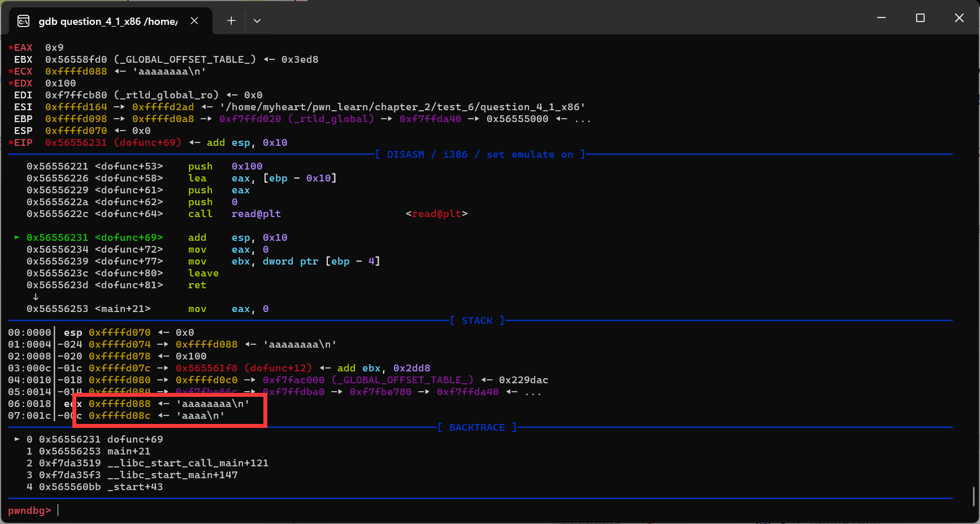Image resolution: width=980 pixels, height=524 pixels.
Task: Click backtrace frame 4 _start+43
Action: click(x=94, y=487)
